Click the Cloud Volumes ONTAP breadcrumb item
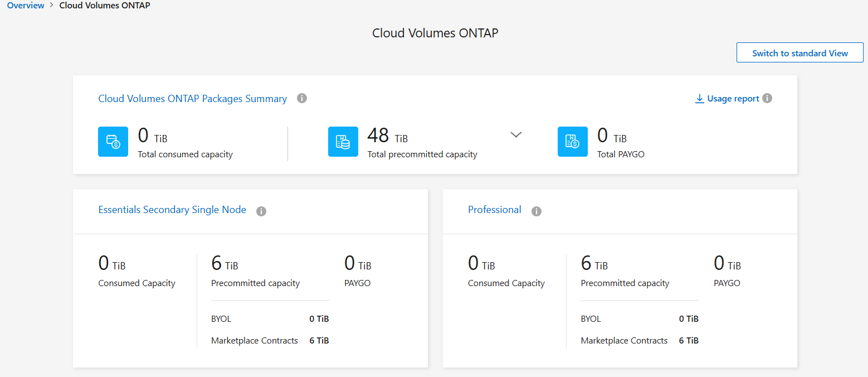The height and width of the screenshot is (377, 868). pos(105,6)
